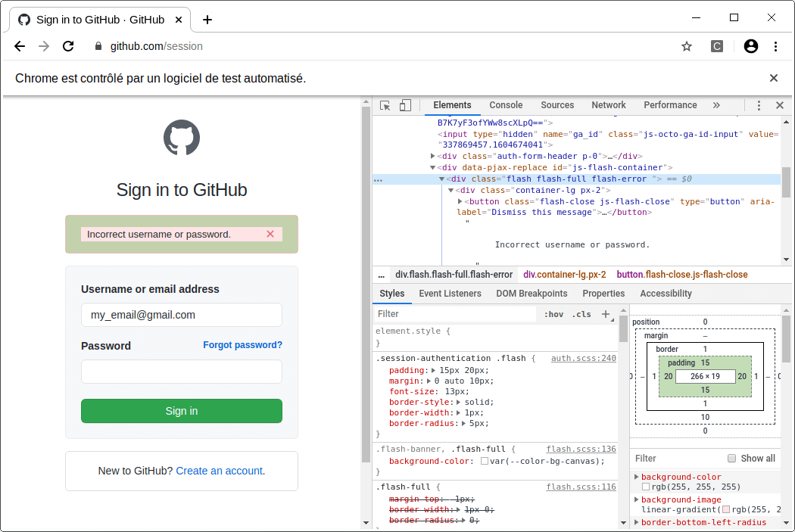Add a new style rule with the plus icon

pyautogui.click(x=604, y=313)
